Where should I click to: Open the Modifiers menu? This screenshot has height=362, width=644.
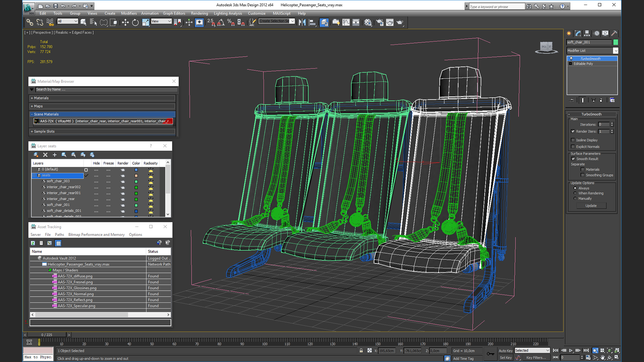129,13
